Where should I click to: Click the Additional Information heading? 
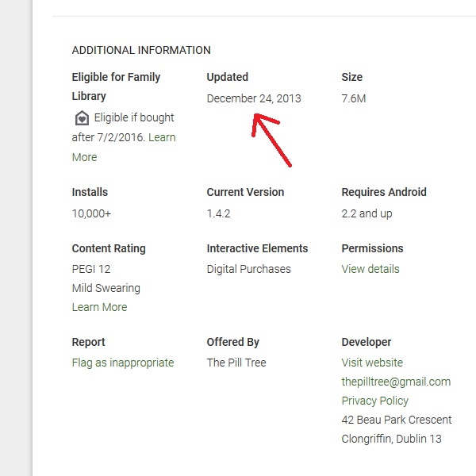click(x=141, y=50)
